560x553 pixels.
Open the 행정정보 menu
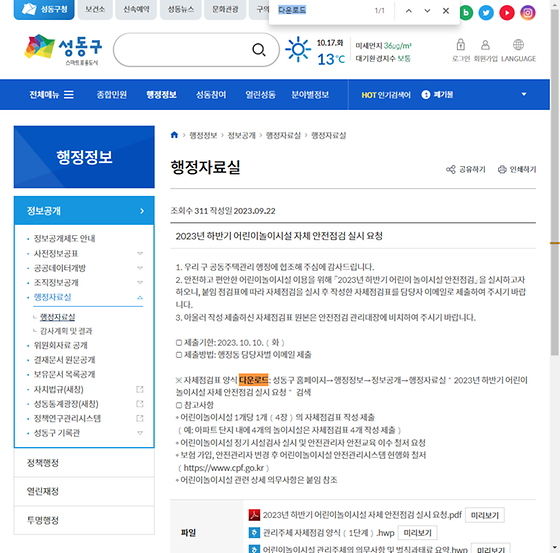(161, 95)
